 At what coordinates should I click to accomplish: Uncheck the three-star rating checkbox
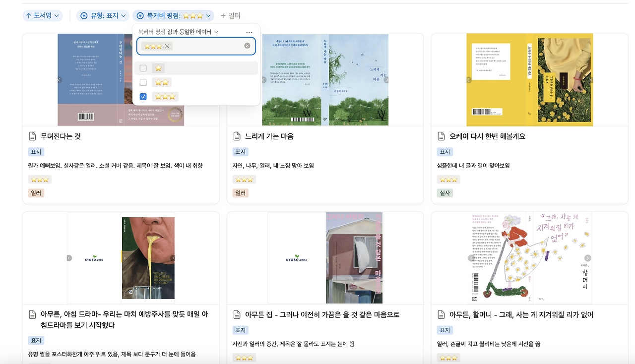[143, 96]
